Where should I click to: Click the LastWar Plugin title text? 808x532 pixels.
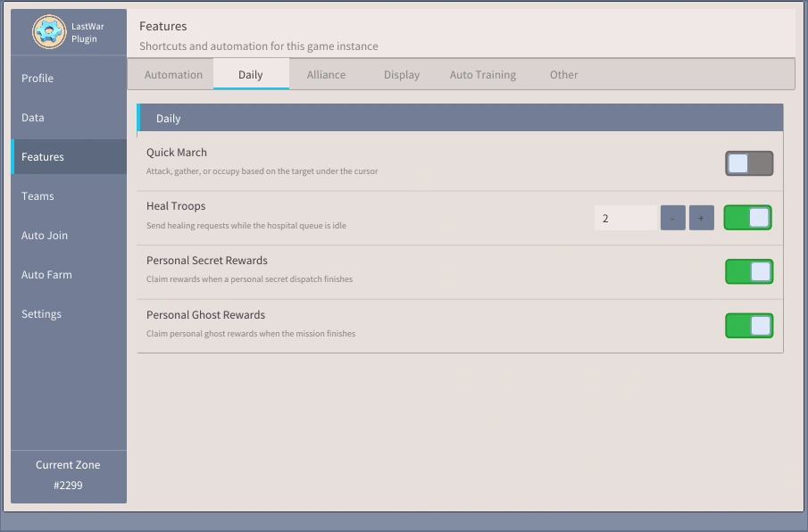(87, 32)
